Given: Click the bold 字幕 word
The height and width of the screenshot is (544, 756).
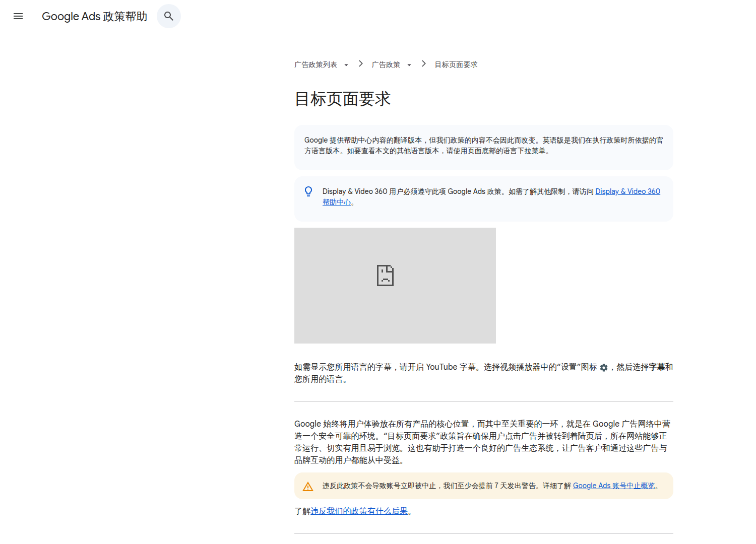Looking at the screenshot, I should [x=657, y=367].
